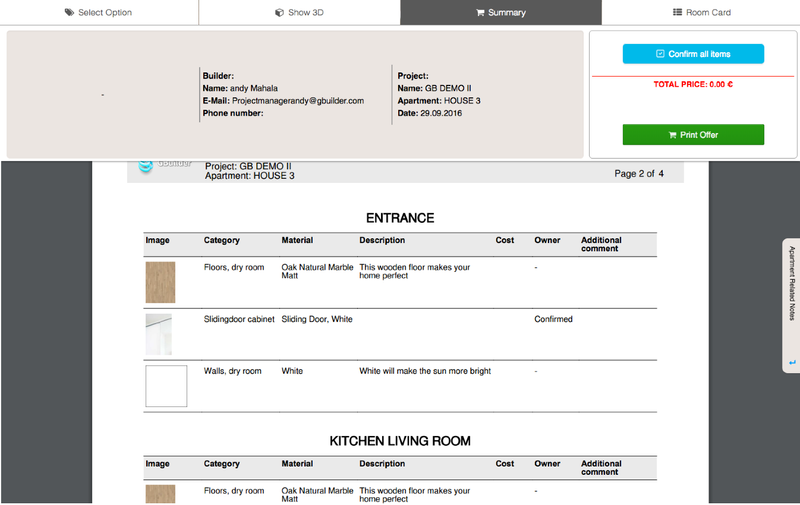Click Entrance table Additional comment header
The image size is (800, 505).
point(601,244)
